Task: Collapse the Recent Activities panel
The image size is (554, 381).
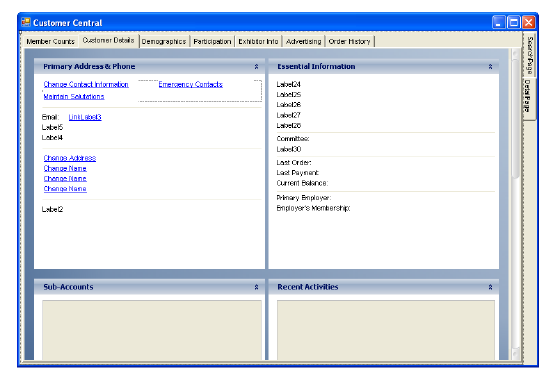Action: pyautogui.click(x=490, y=287)
